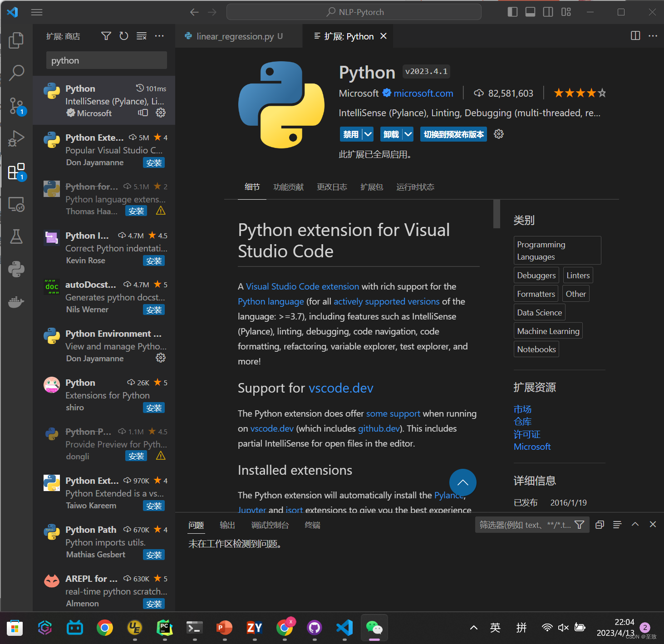Select the Debuggers category tag
The width and height of the screenshot is (664, 644).
(x=536, y=275)
